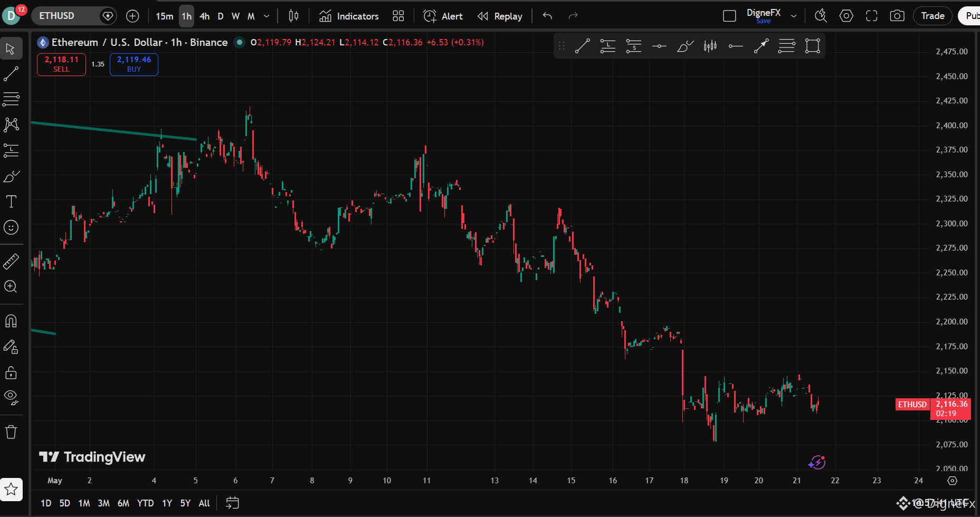The width and height of the screenshot is (980, 517).
Task: Select arrow line tool in favorites toolbar
Action: pyautogui.click(x=761, y=46)
